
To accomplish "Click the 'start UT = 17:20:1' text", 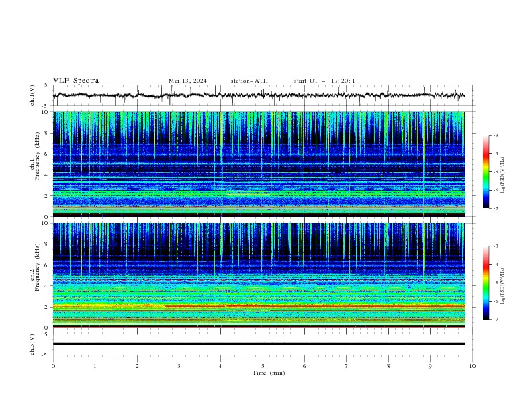I will click(324, 81).
